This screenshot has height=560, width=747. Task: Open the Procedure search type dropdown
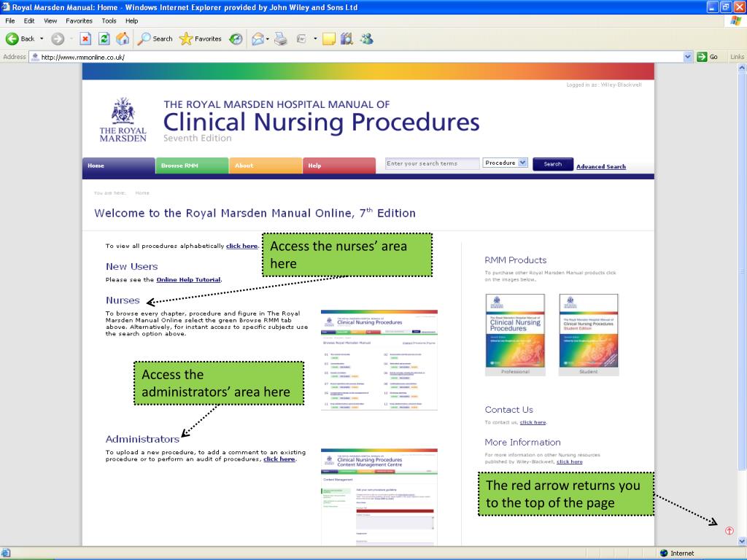click(505, 163)
